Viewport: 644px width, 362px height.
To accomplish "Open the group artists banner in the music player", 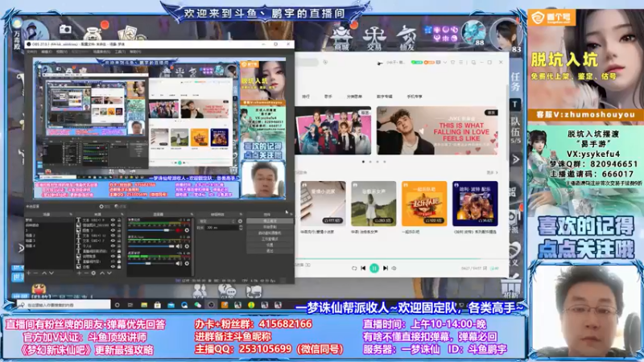I will pyautogui.click(x=332, y=130).
